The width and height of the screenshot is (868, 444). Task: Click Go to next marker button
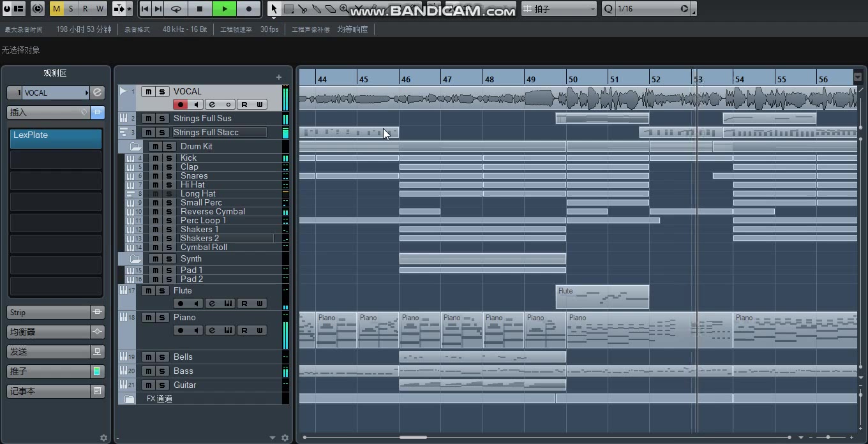tap(158, 9)
